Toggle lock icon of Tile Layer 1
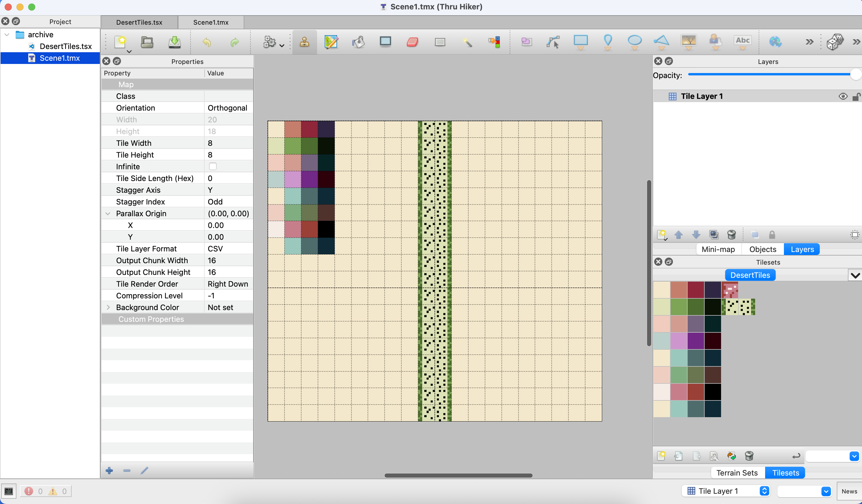862x504 pixels. point(856,97)
